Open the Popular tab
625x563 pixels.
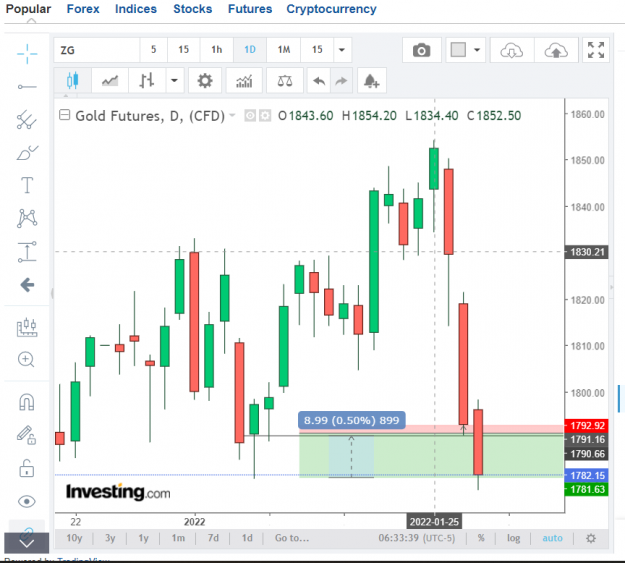(x=28, y=9)
